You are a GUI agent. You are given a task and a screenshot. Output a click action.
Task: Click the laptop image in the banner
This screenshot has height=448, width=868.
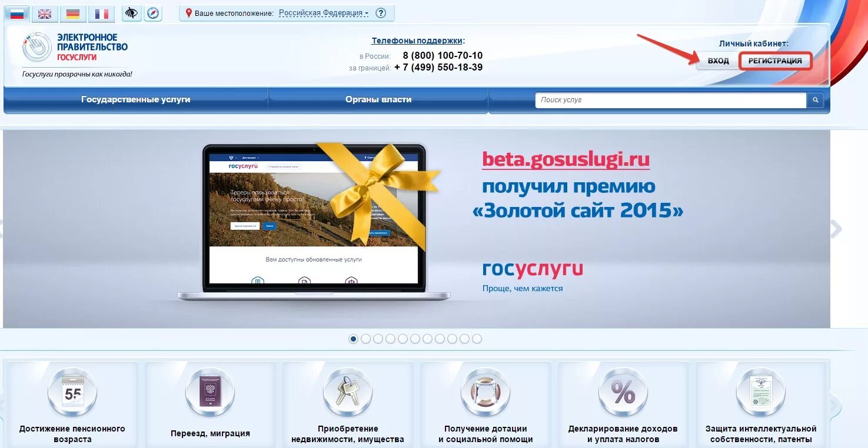pos(313,222)
